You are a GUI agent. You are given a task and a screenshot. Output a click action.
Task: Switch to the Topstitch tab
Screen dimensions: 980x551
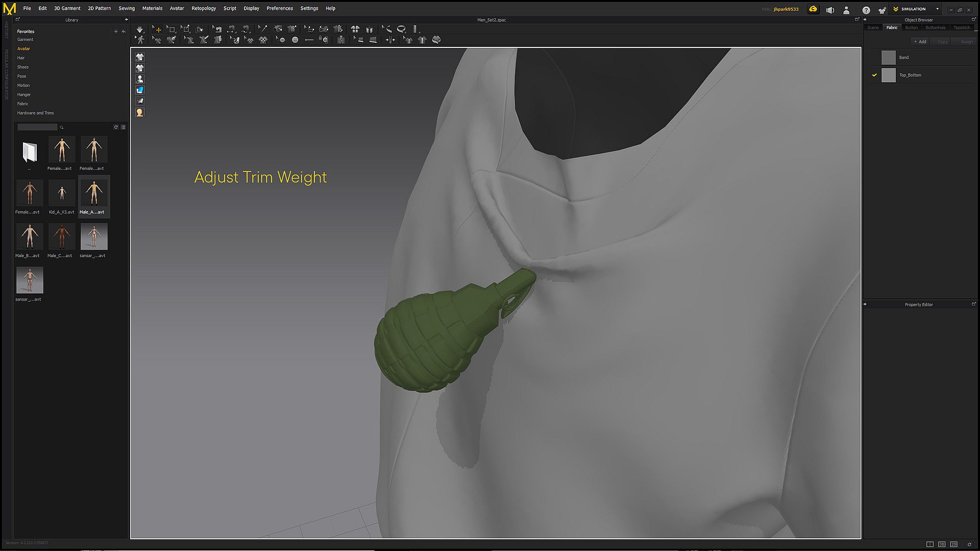[962, 28]
